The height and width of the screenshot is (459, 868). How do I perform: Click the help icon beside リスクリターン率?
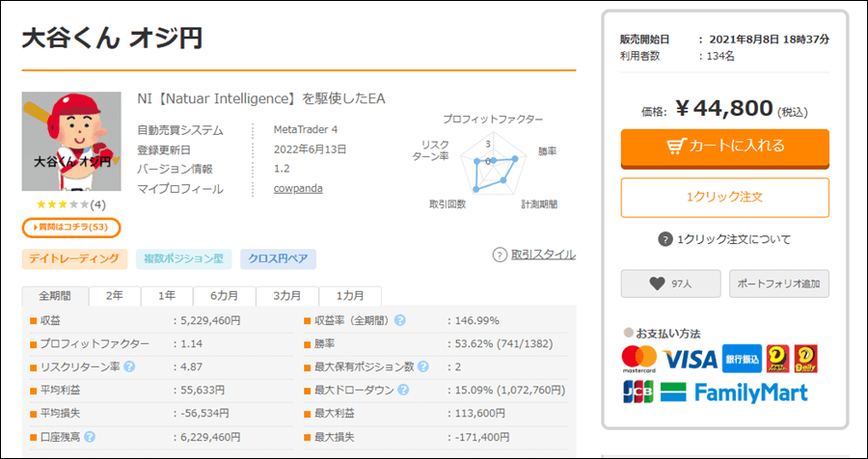[x=129, y=366]
